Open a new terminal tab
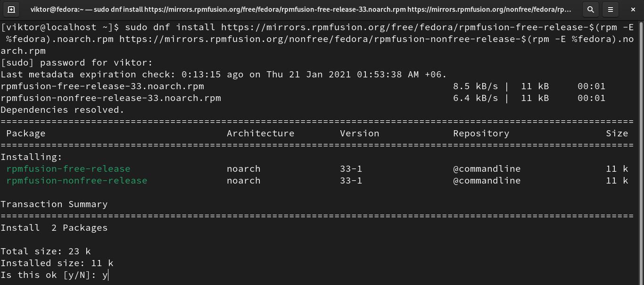The width and height of the screenshot is (644, 285). tap(11, 9)
